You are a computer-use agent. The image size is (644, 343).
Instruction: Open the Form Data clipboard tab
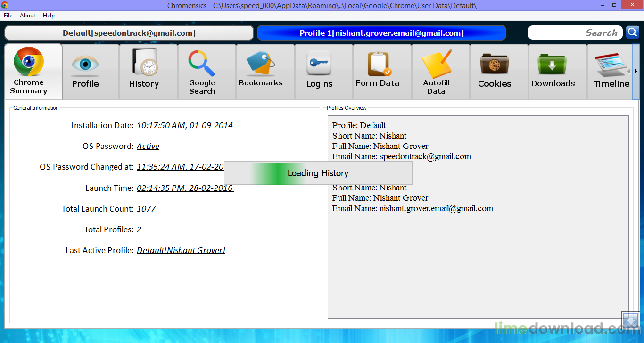pos(382,72)
